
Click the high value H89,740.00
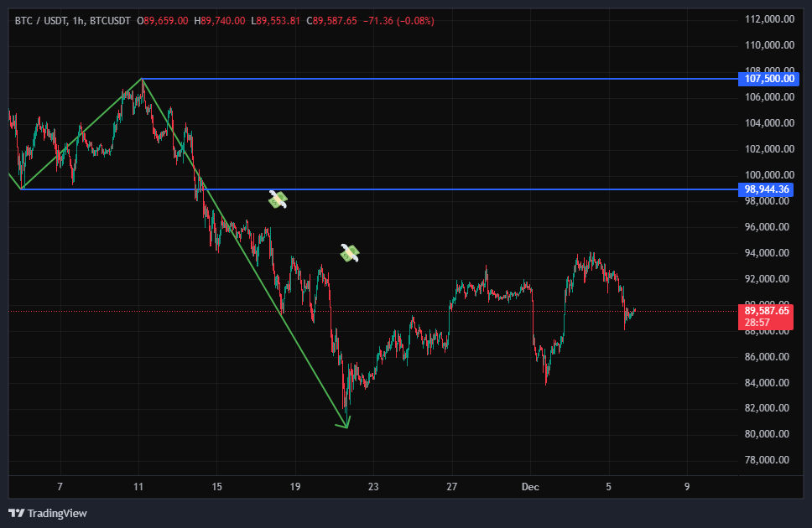[x=219, y=20]
